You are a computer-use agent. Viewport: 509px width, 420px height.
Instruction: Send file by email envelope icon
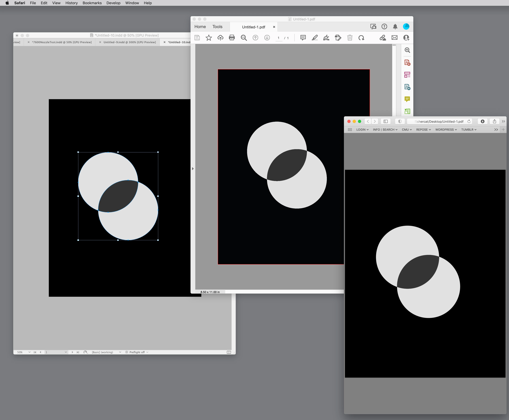[394, 38]
